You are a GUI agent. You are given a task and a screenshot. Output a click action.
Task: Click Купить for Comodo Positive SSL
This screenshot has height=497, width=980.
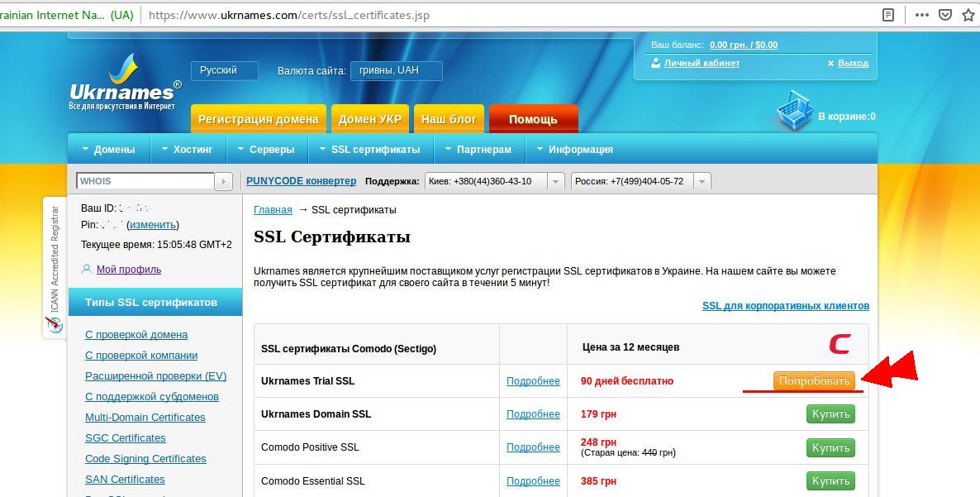pyautogui.click(x=830, y=447)
